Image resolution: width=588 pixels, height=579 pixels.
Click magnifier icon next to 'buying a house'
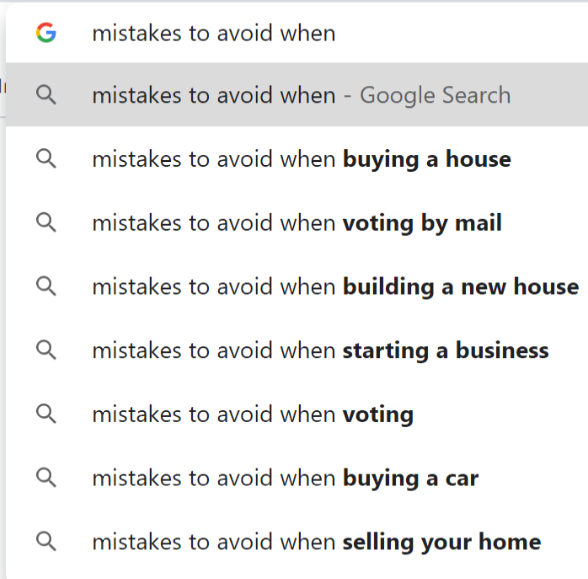point(46,159)
